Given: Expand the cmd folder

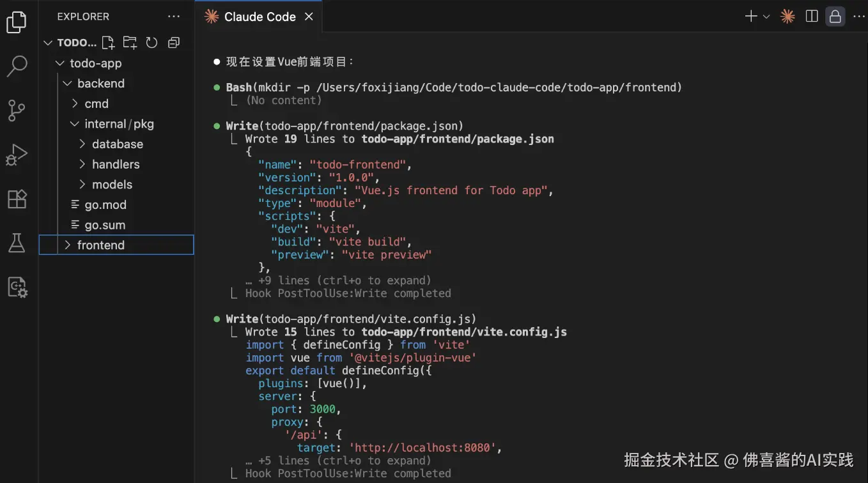Looking at the screenshot, I should tap(75, 103).
